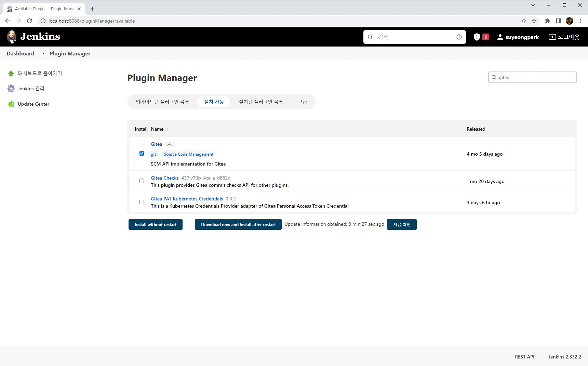Check the Gitea PAT Kubernetes Credentials checkbox

[x=142, y=202]
